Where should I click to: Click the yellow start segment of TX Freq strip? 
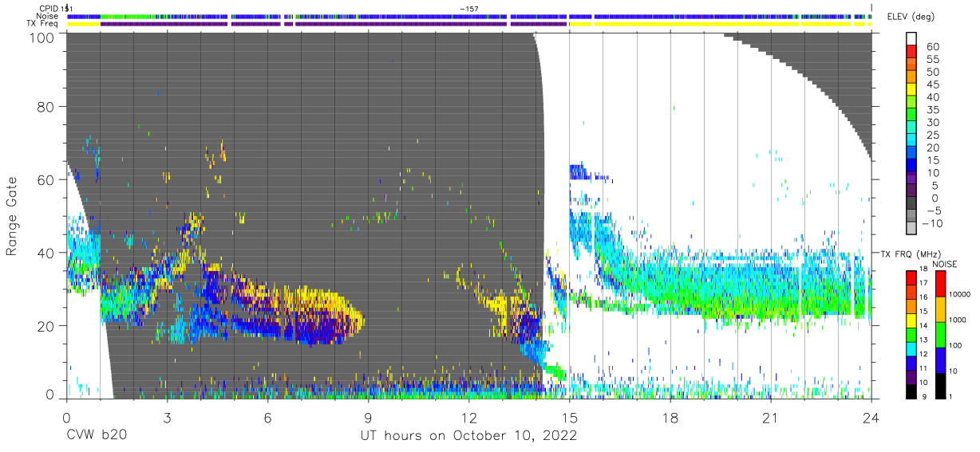(84, 24)
